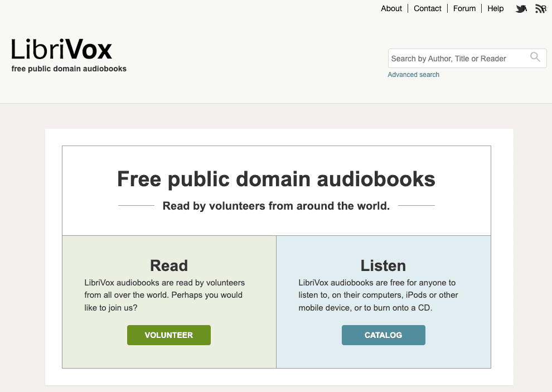Open the RSS feed icon
Viewport: 552px width, 392px height.
click(540, 8)
